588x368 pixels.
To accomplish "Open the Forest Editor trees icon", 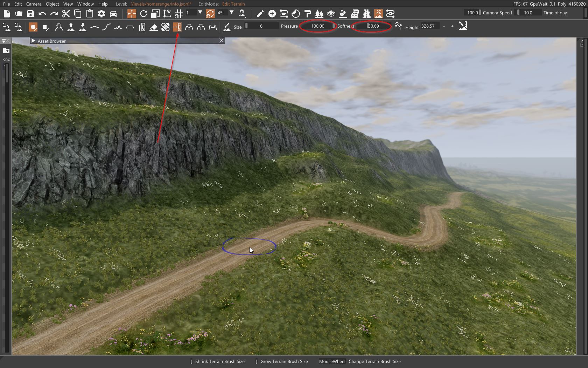I will tap(319, 14).
